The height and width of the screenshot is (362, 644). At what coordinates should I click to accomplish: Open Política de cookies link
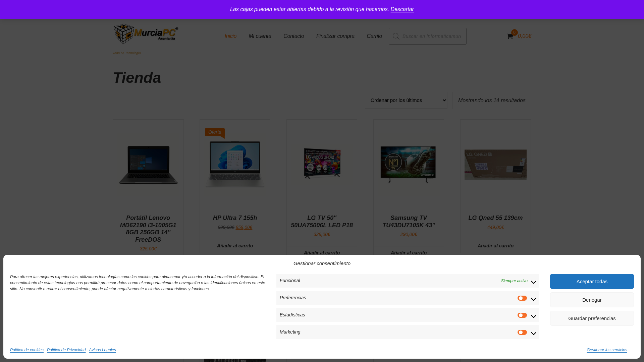[x=27, y=350]
